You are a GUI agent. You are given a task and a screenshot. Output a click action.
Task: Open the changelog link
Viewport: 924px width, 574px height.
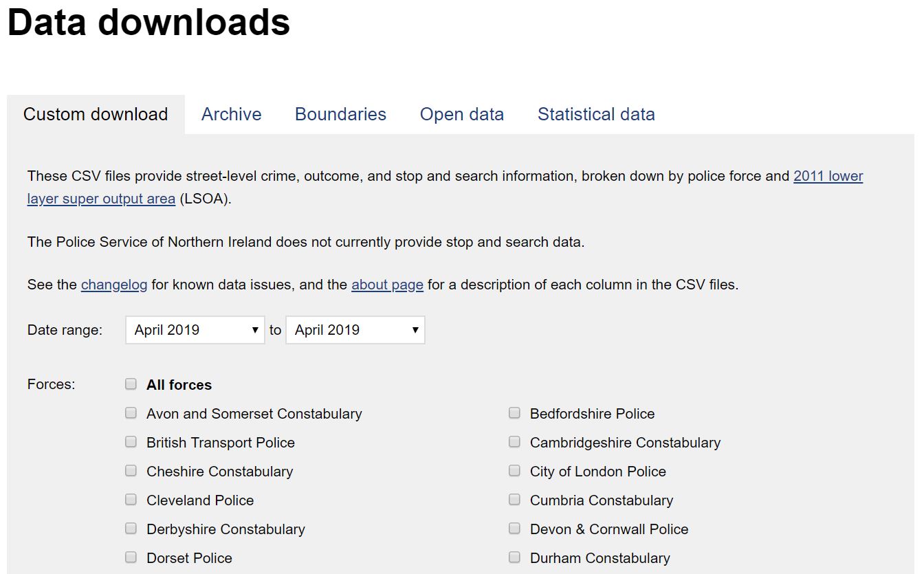pyautogui.click(x=114, y=285)
